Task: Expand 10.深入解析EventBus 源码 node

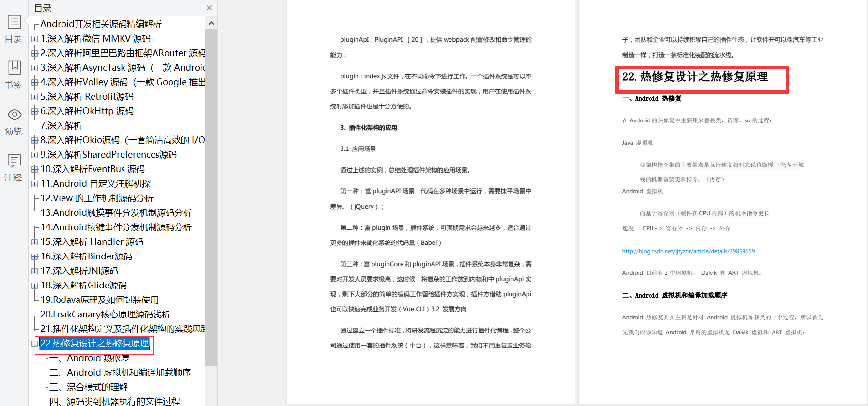Action: point(34,169)
